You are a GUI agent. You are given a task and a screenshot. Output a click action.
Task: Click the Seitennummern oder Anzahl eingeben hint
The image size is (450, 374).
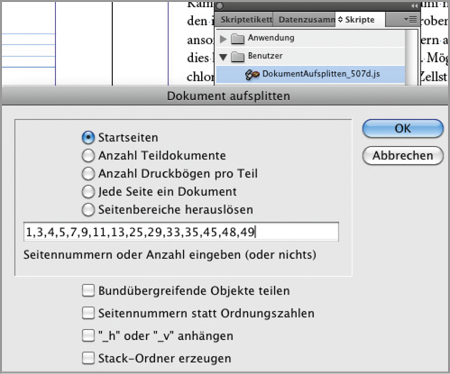(x=170, y=255)
